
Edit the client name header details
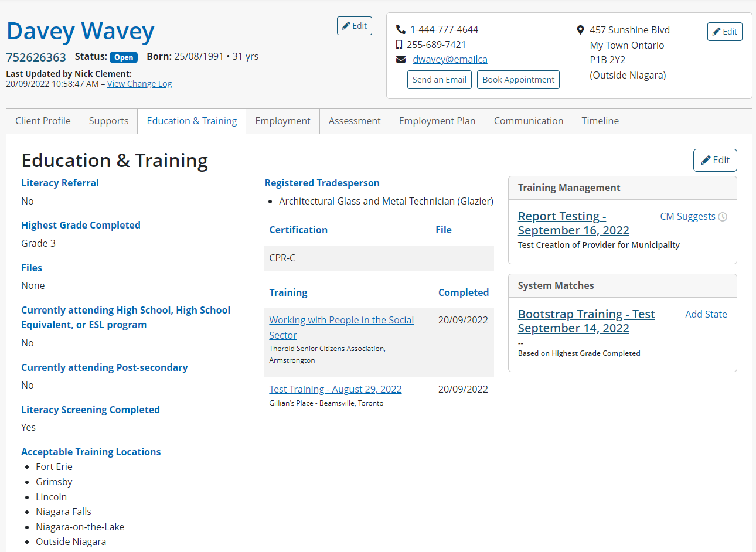(x=354, y=26)
